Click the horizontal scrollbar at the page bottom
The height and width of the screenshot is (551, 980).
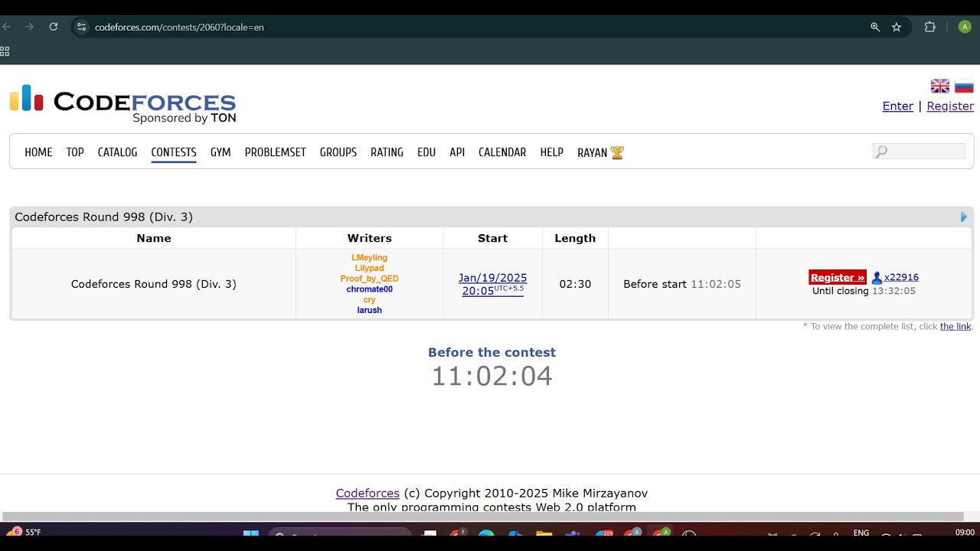click(482, 517)
